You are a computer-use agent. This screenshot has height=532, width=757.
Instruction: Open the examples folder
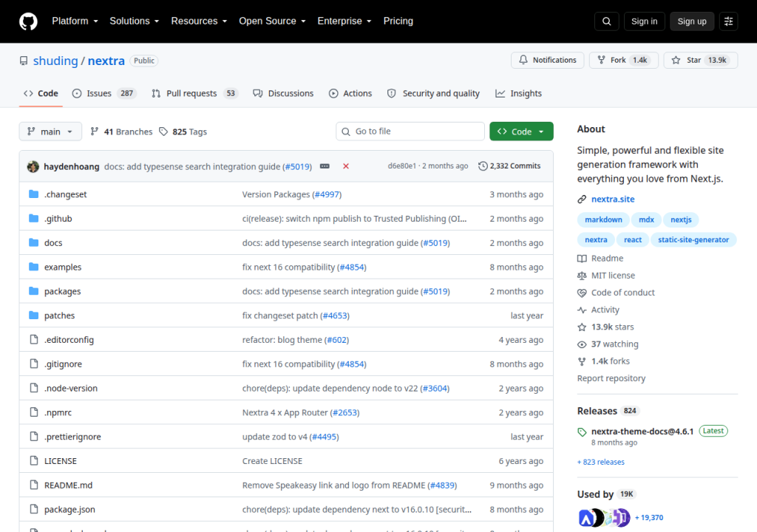click(63, 267)
